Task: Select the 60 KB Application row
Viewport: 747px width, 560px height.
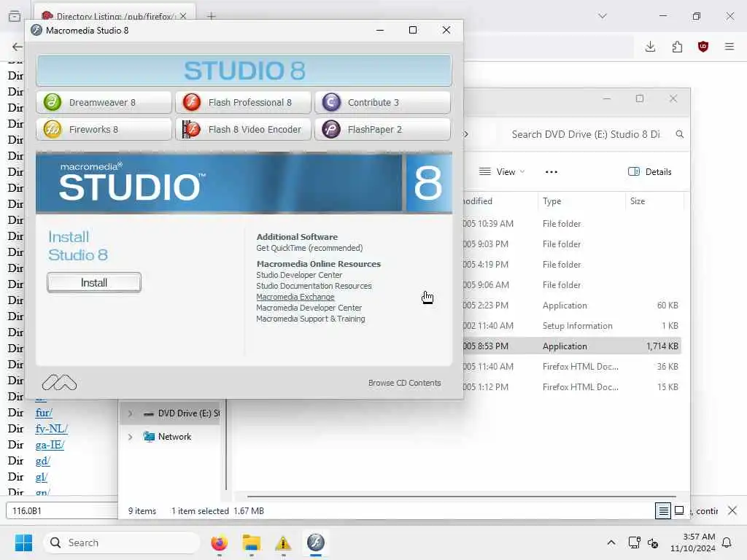Action: tap(572, 306)
